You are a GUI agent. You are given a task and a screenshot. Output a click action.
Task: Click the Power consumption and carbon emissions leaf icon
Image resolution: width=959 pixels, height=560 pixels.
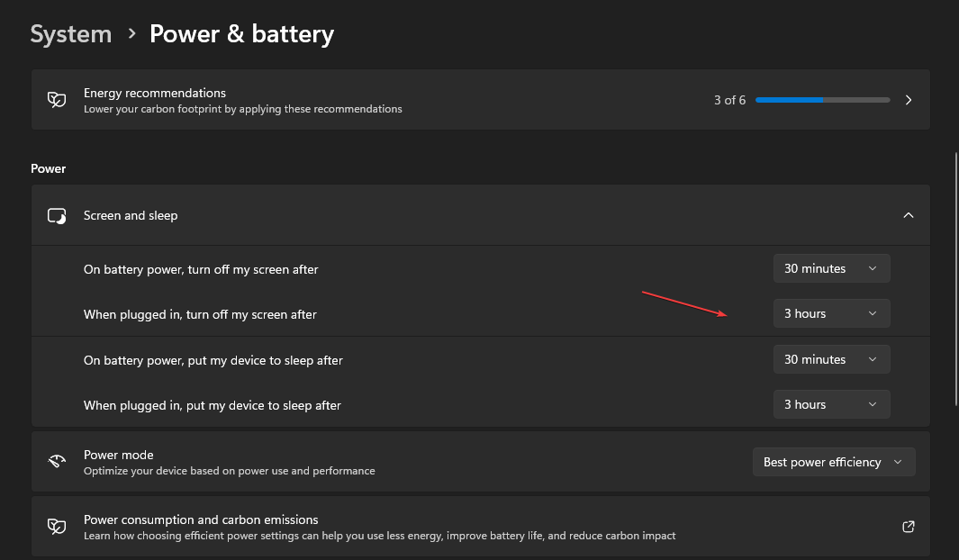pyautogui.click(x=56, y=526)
